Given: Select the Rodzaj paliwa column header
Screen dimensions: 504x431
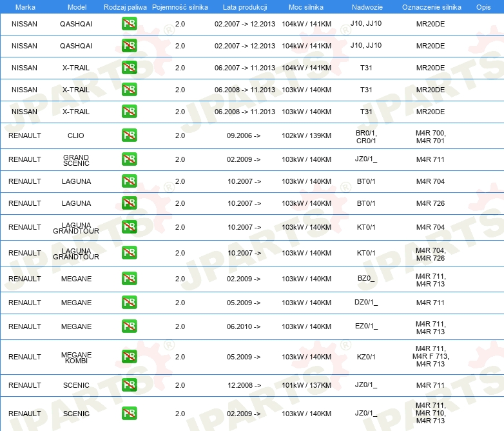Looking at the screenshot, I should [x=125, y=7].
